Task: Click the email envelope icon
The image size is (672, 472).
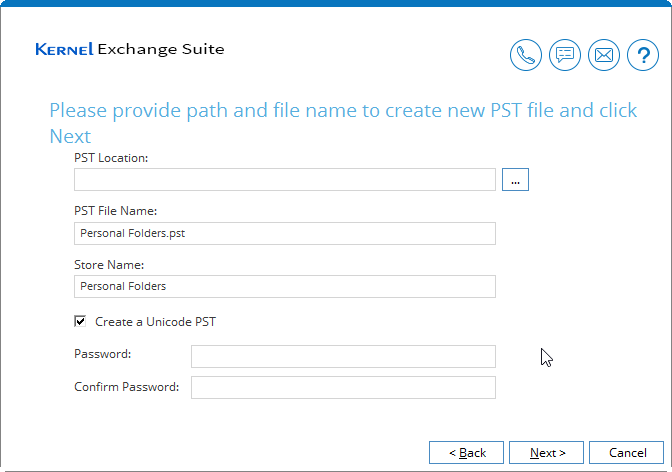Action: [604, 55]
